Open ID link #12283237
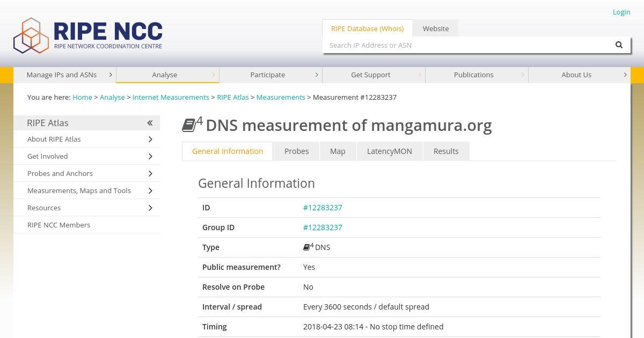644x338 pixels. click(323, 208)
